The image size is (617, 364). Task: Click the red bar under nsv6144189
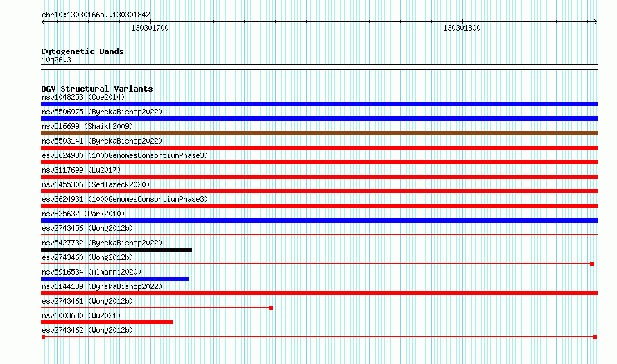(x=319, y=293)
